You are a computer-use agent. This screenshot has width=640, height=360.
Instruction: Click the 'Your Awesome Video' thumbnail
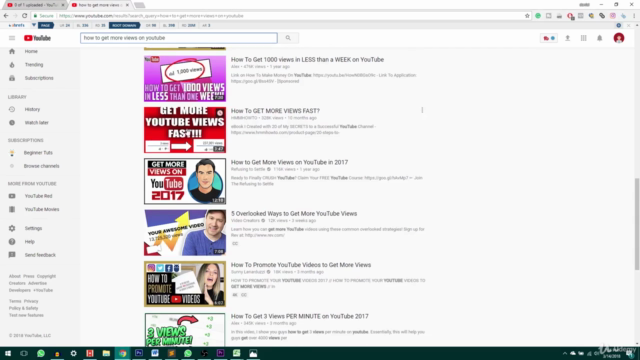(185, 233)
